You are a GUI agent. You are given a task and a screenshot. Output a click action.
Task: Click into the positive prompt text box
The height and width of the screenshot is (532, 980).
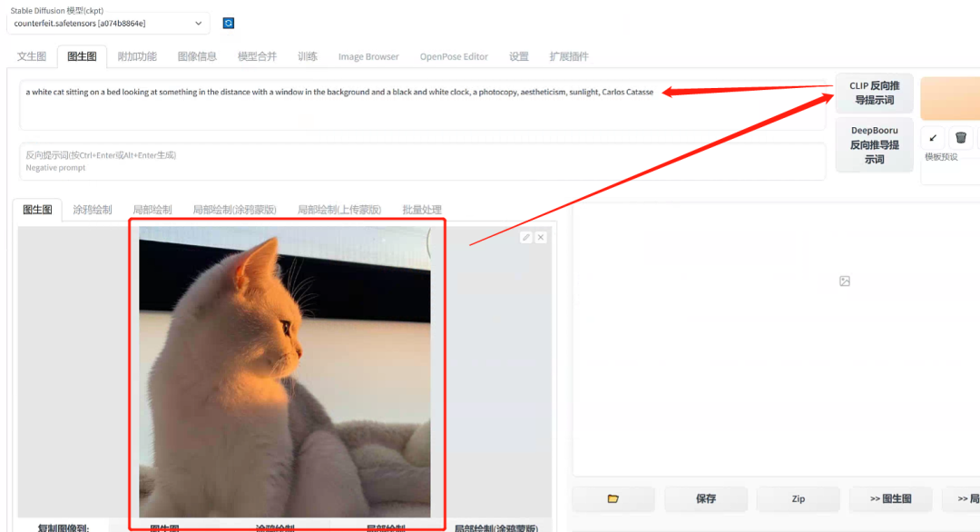(x=423, y=105)
